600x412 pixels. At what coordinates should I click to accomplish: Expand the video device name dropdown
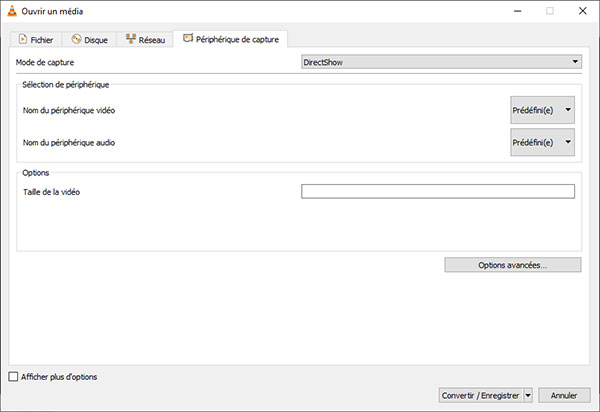pos(542,110)
